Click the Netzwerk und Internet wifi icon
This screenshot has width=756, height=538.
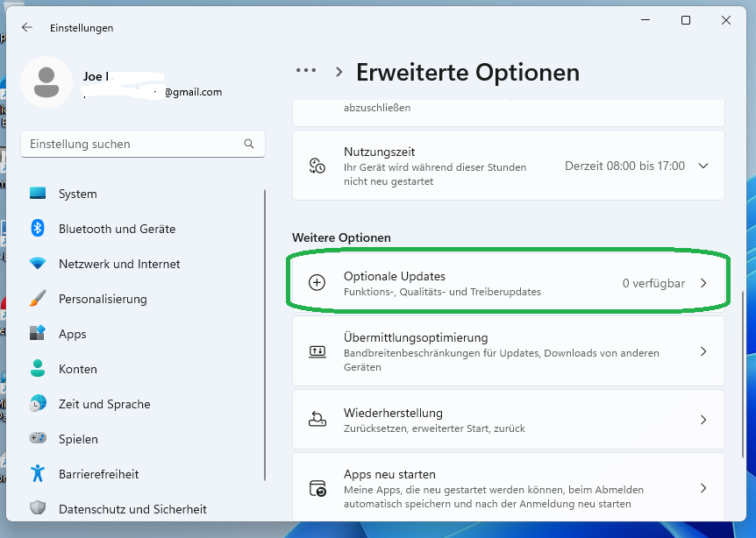click(38, 264)
